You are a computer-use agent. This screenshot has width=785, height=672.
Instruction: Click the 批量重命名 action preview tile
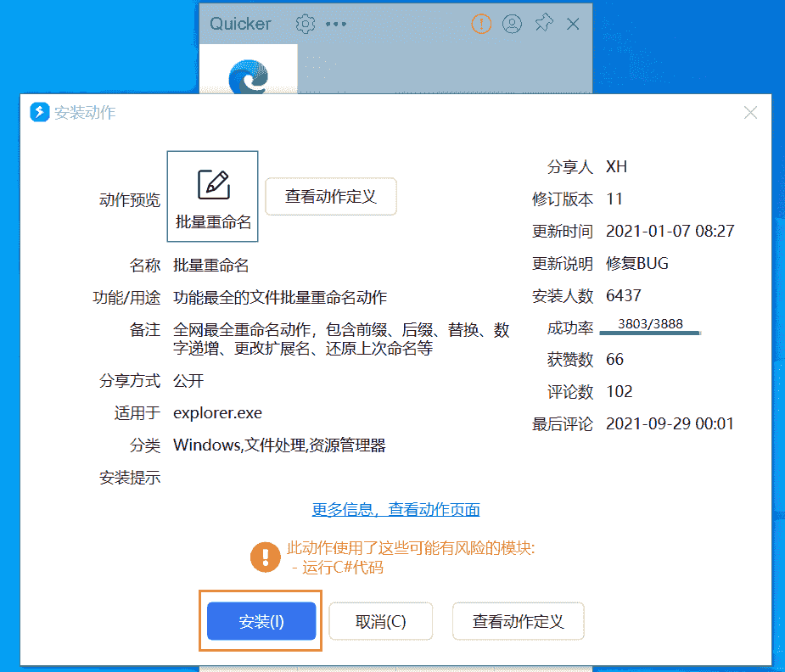click(212, 196)
